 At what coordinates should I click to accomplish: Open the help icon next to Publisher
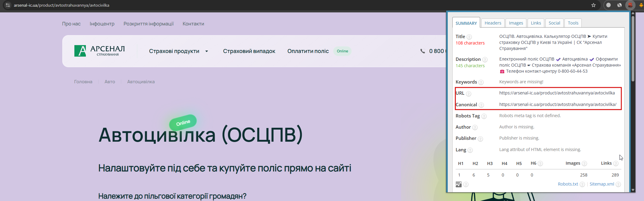pos(480,139)
